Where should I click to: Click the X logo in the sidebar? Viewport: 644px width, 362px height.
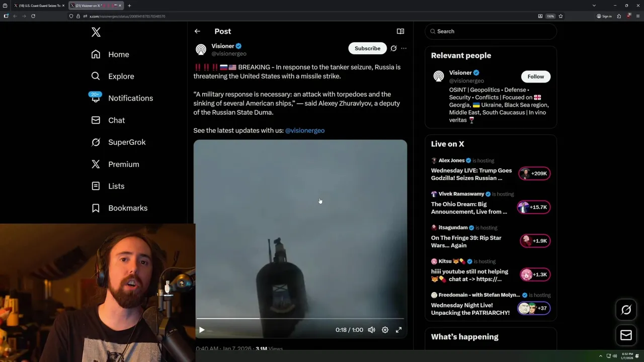(x=96, y=32)
